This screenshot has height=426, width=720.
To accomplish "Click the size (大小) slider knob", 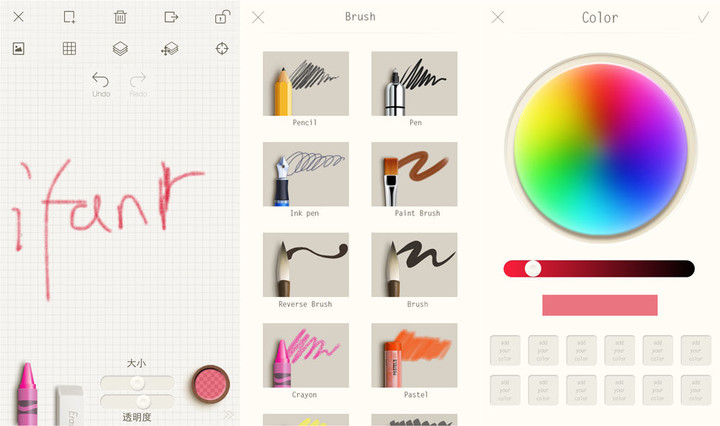I will (136, 382).
